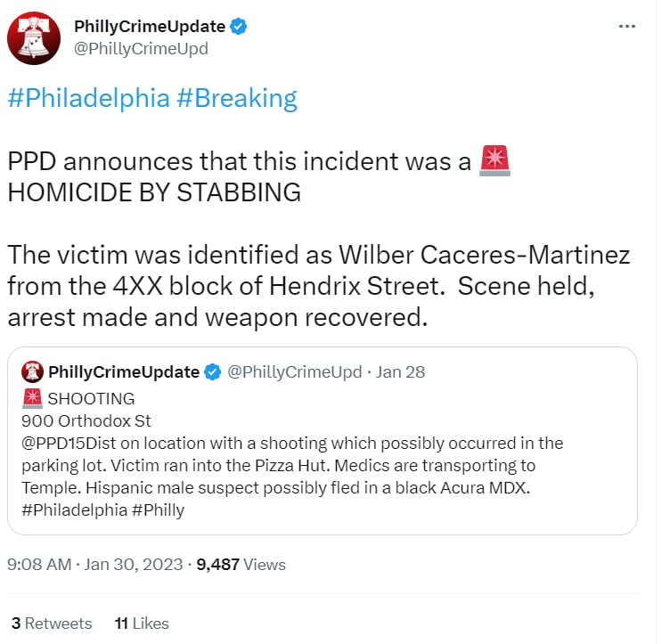View the 3 Retweets list
The height and width of the screenshot is (644, 670).
click(52, 624)
